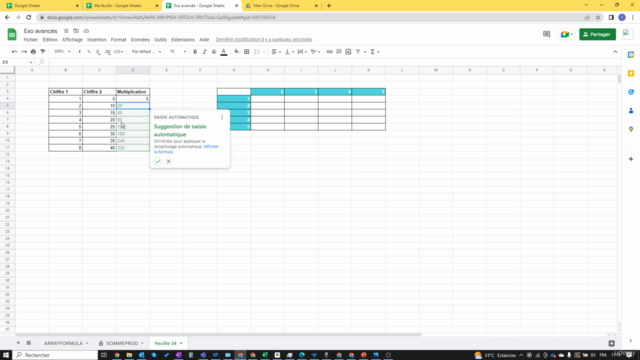
Task: Open the Données menu
Action: (x=140, y=40)
